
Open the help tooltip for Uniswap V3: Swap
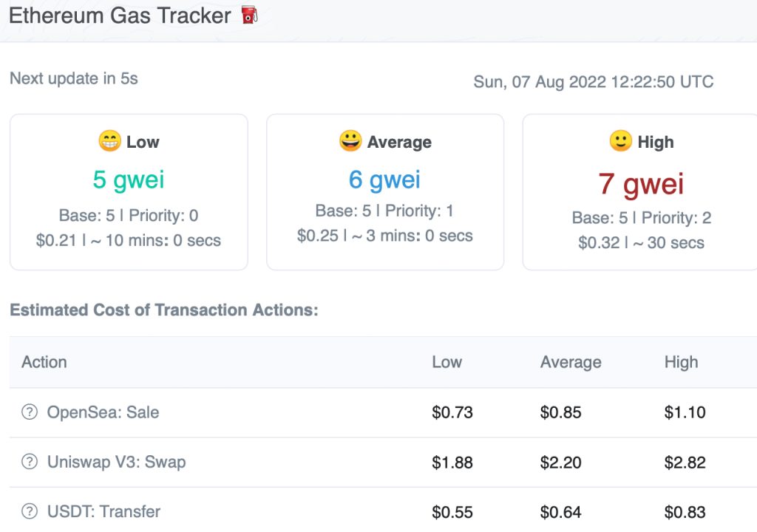tap(30, 461)
